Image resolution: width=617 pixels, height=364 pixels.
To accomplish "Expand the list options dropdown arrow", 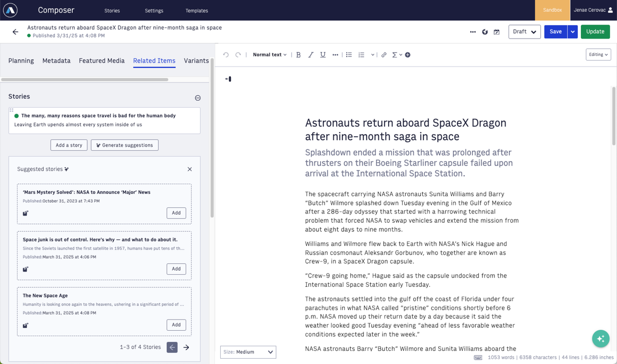I will coord(373,55).
